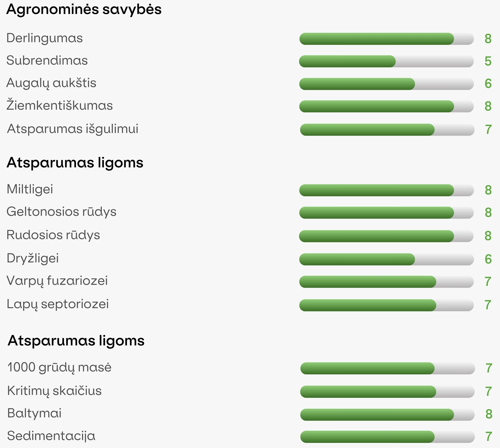The height and width of the screenshot is (448, 500).
Task: Click the Derlingumas label text
Action: coord(45,38)
